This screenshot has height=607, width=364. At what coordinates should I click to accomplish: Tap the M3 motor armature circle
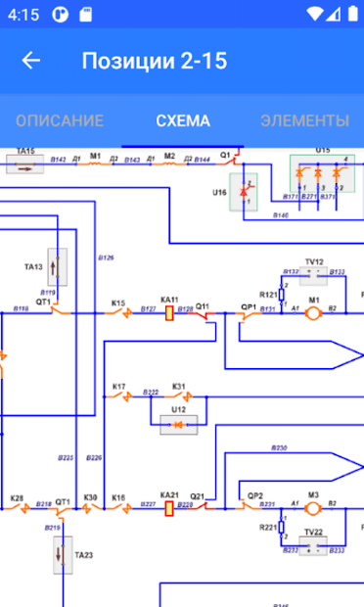pyautogui.click(x=313, y=508)
